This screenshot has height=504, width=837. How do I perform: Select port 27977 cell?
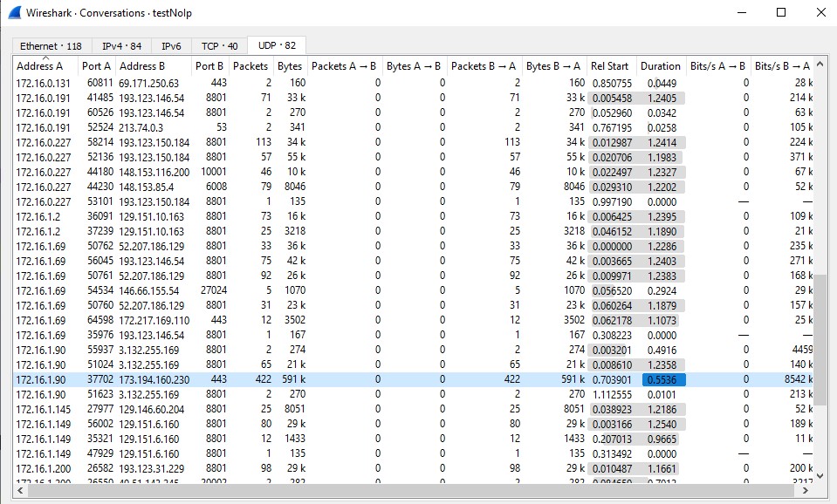[100, 409]
